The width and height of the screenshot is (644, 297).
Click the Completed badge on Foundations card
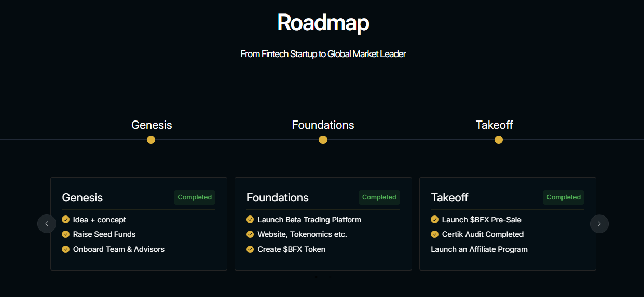[x=379, y=197]
